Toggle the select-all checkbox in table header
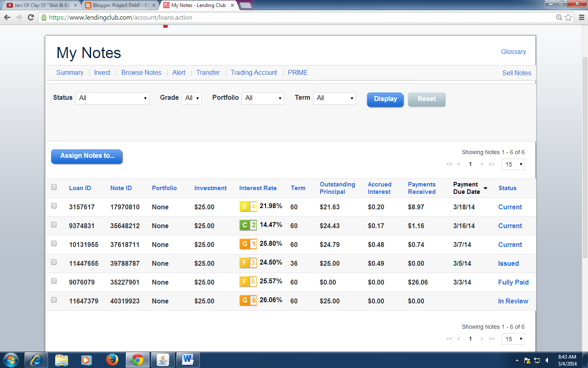This screenshot has height=368, width=588. click(54, 187)
